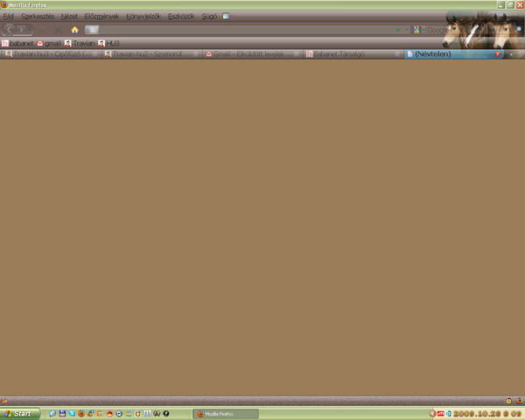The width and height of the screenshot is (525, 420).
Task: Switch to the Gmail - Elküldött levelek tab
Action: pyautogui.click(x=248, y=54)
